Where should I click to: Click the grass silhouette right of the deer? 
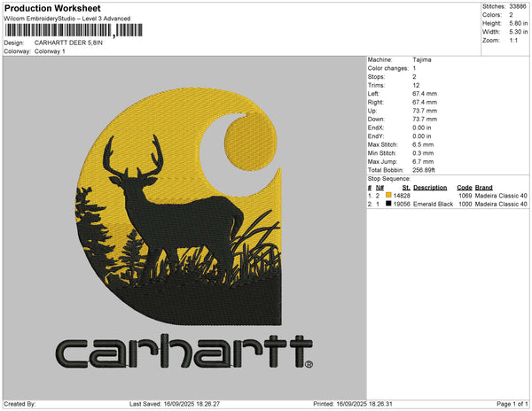point(257,239)
